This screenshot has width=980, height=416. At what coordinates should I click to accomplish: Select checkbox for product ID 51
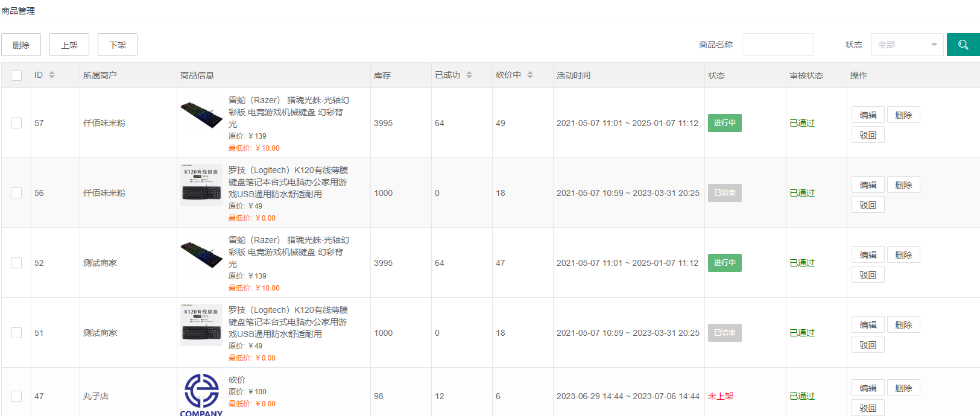pos(16,333)
